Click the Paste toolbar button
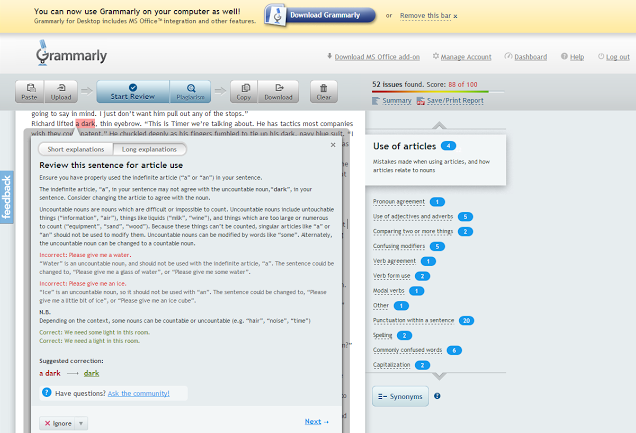The image size is (636, 433). coord(30,91)
